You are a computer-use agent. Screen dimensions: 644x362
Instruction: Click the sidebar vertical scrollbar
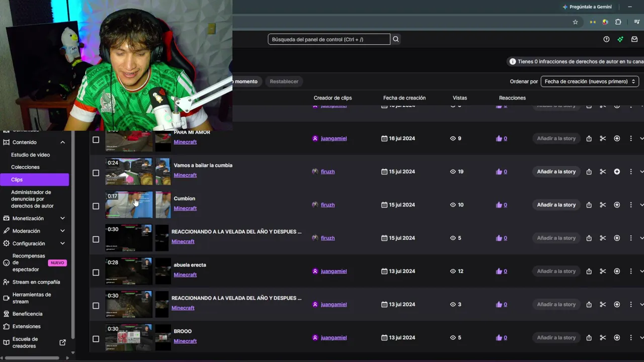click(x=73, y=234)
